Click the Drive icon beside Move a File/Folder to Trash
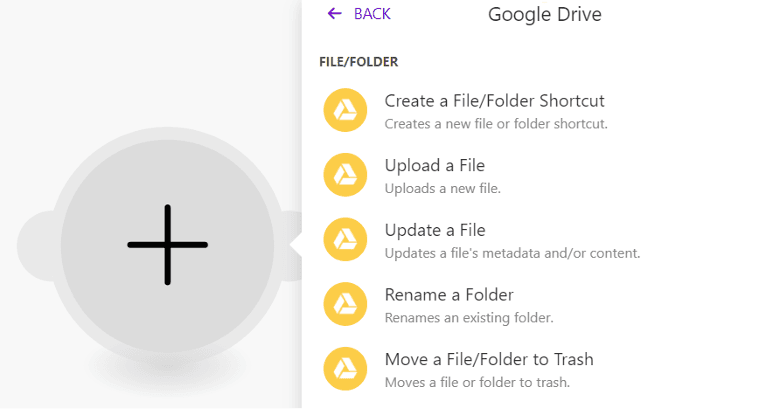 click(345, 369)
